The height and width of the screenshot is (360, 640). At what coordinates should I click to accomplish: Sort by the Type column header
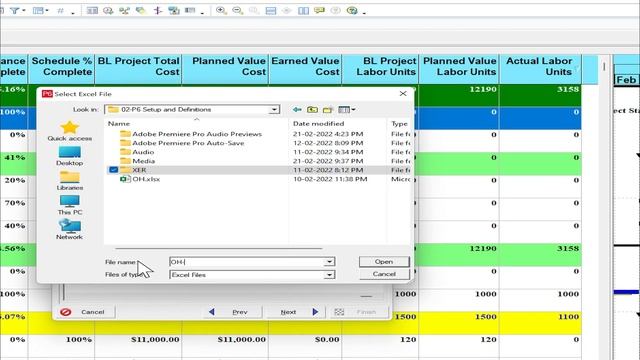[399, 123]
